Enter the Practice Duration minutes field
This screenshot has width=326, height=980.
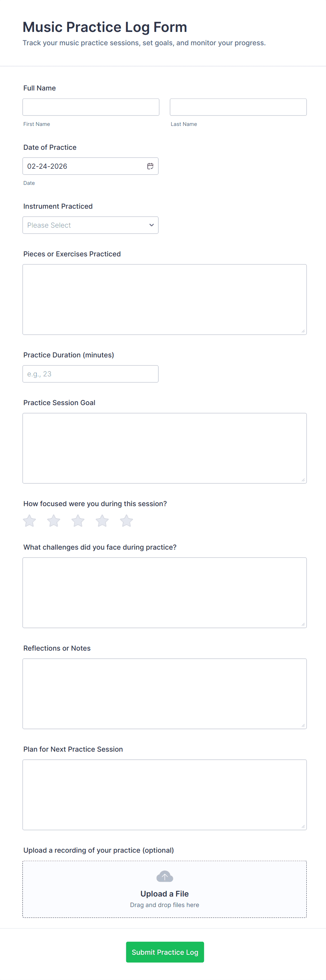90,374
